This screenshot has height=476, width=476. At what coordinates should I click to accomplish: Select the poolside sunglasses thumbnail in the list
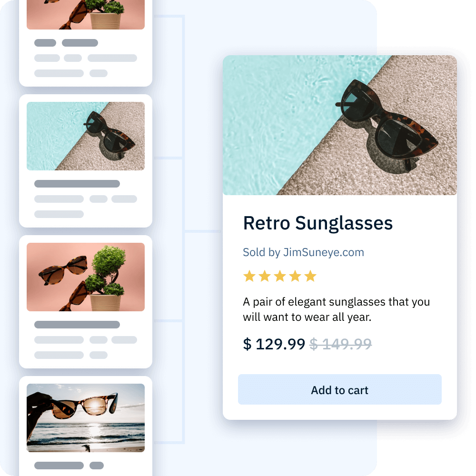point(86,136)
